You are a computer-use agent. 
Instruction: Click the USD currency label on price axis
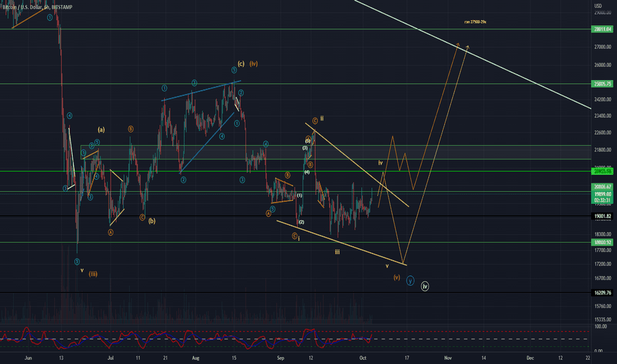coord(598,6)
